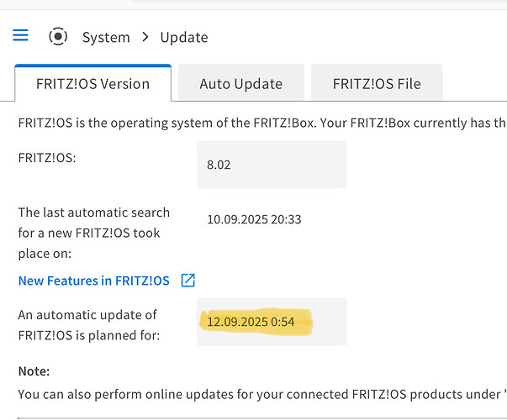This screenshot has height=420, width=507.
Task: Click the FRITZ!Box logo icon
Action: 58,36
